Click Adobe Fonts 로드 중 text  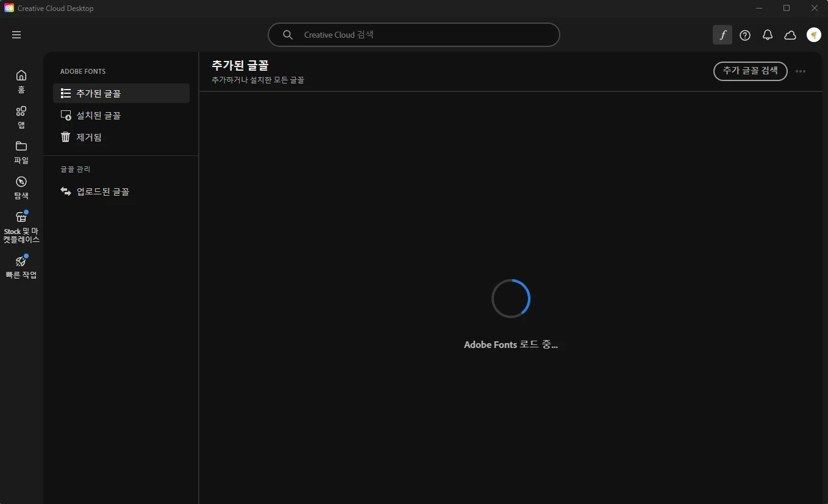click(511, 344)
